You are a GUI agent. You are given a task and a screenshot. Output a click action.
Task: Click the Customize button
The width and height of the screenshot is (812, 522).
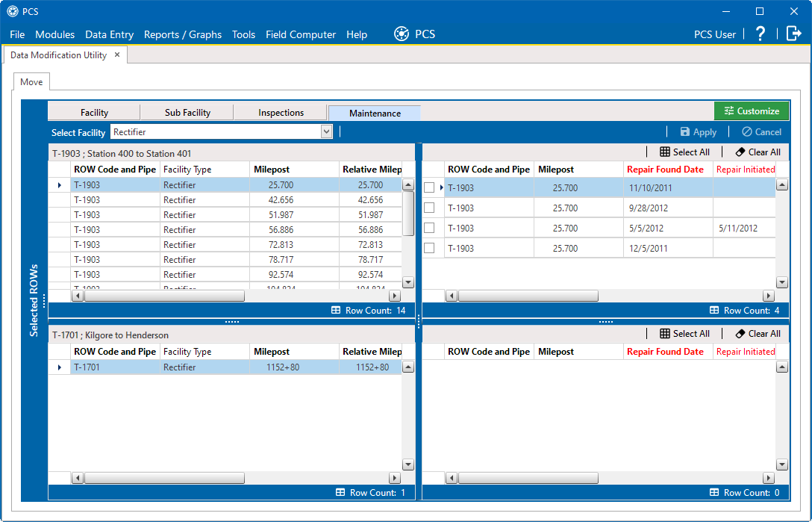pyautogui.click(x=752, y=111)
